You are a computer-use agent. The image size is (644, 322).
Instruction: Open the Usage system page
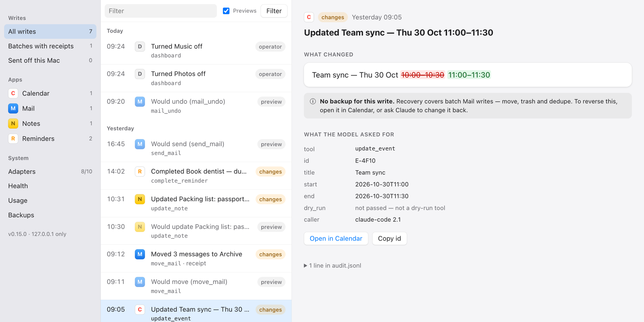tap(50, 200)
